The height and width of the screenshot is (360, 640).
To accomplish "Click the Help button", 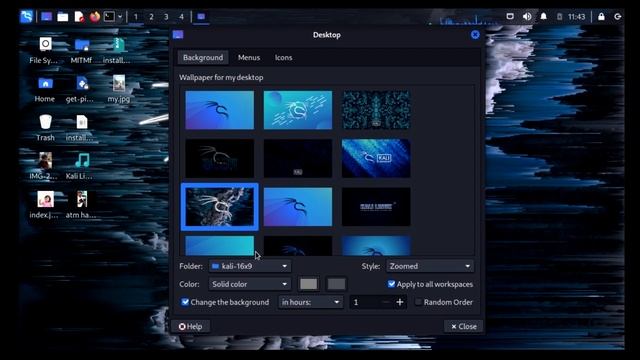I will [191, 327].
